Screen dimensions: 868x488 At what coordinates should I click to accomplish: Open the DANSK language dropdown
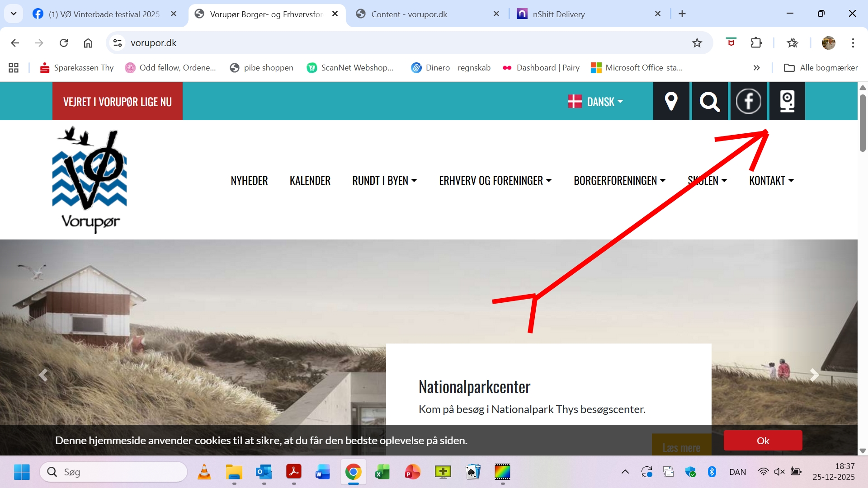pos(595,102)
